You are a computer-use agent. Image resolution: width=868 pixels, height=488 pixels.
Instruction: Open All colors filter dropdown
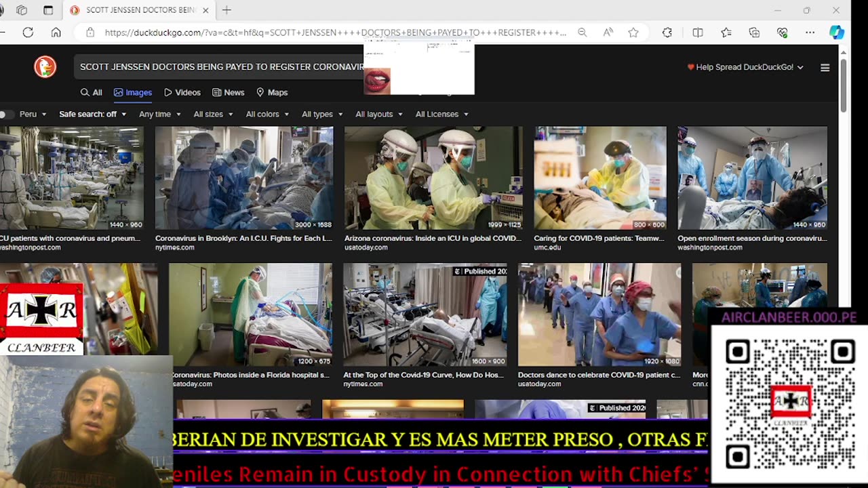coord(267,114)
